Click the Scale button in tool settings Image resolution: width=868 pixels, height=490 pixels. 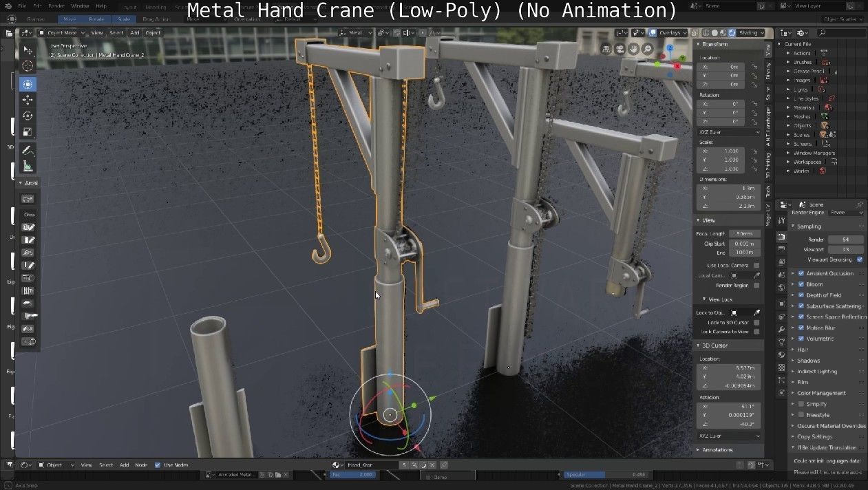click(123, 19)
